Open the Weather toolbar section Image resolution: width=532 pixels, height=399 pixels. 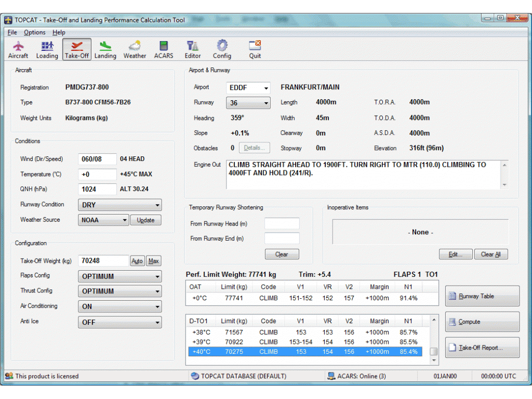(x=135, y=49)
